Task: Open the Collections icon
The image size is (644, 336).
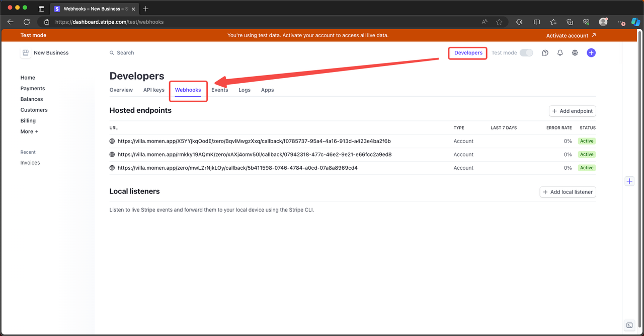Action: click(x=570, y=22)
